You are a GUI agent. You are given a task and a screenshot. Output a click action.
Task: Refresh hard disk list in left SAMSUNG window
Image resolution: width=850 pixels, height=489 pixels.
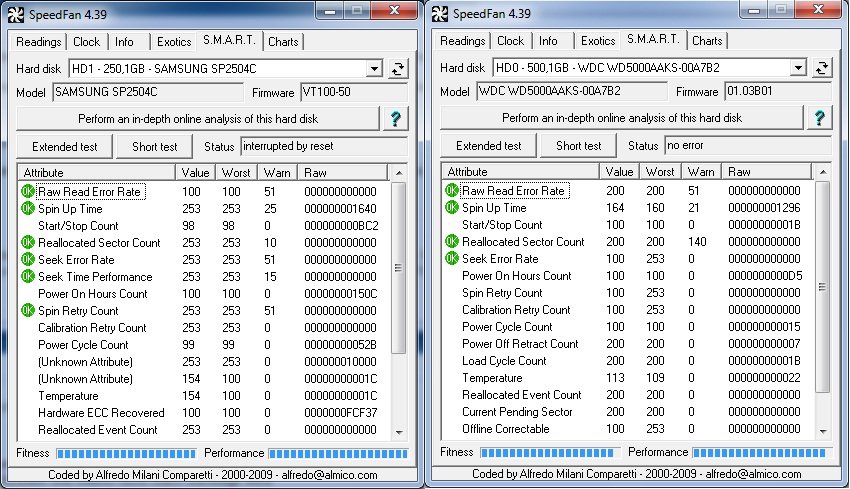[x=398, y=69]
